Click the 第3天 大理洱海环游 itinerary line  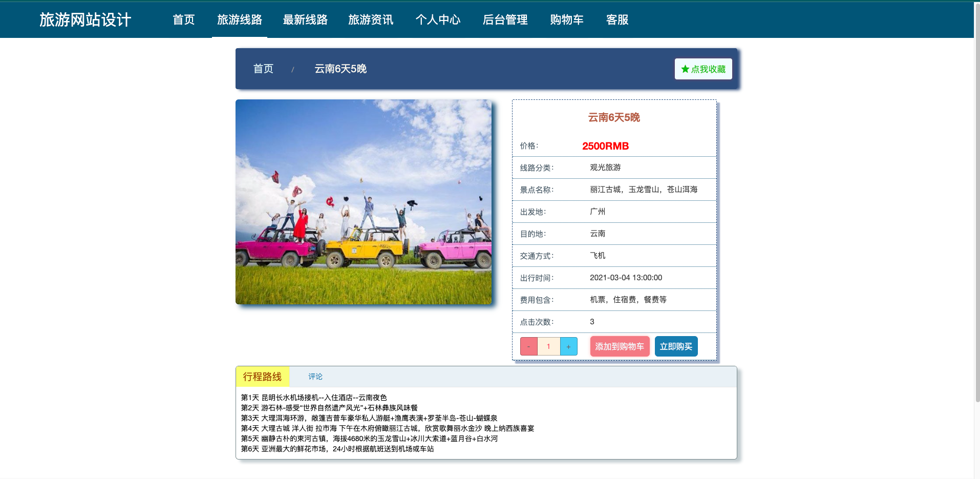(x=369, y=418)
